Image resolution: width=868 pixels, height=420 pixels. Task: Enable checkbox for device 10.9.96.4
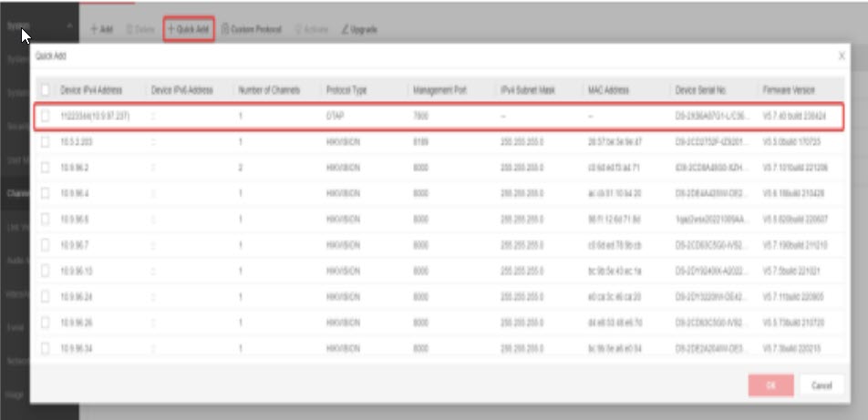[45, 193]
